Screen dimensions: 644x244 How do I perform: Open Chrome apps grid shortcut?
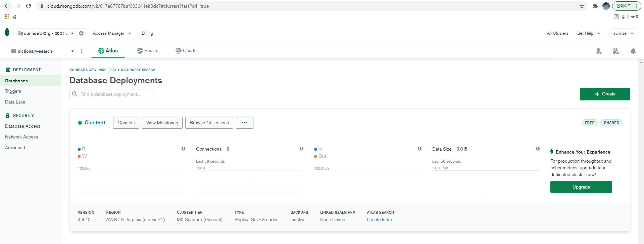[7, 16]
